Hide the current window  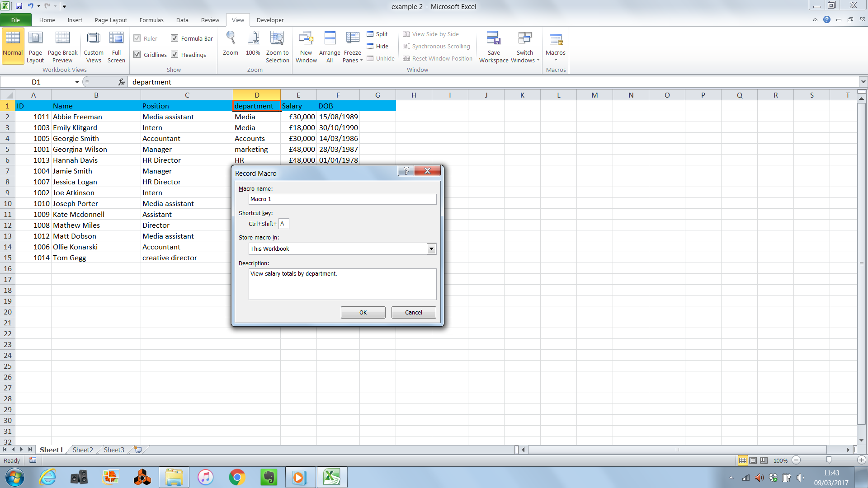[377, 46]
